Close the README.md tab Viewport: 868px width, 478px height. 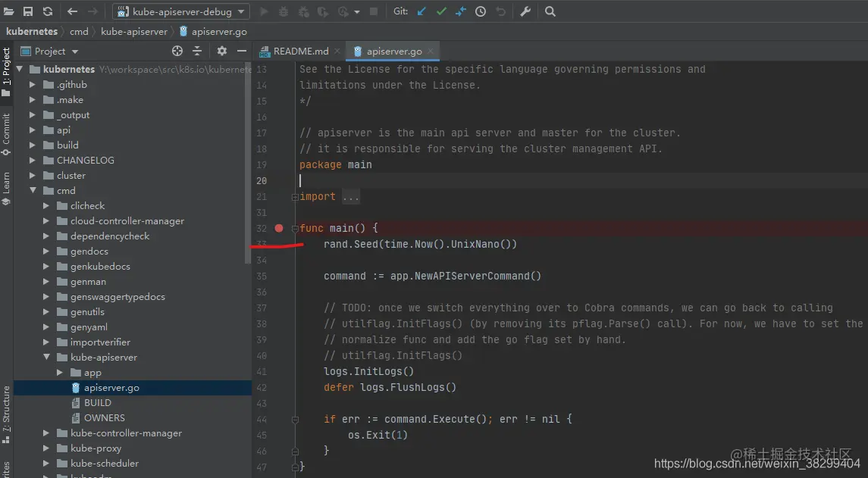pyautogui.click(x=337, y=51)
